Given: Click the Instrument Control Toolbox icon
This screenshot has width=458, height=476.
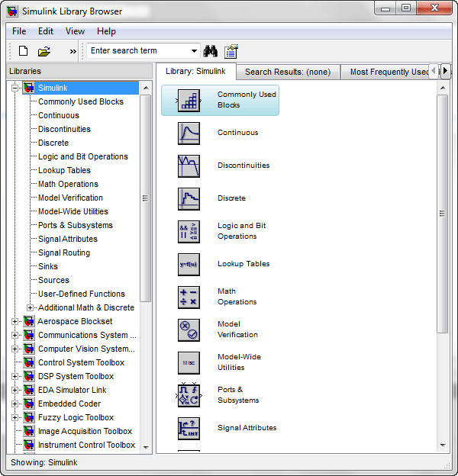Looking at the screenshot, I should (x=29, y=445).
